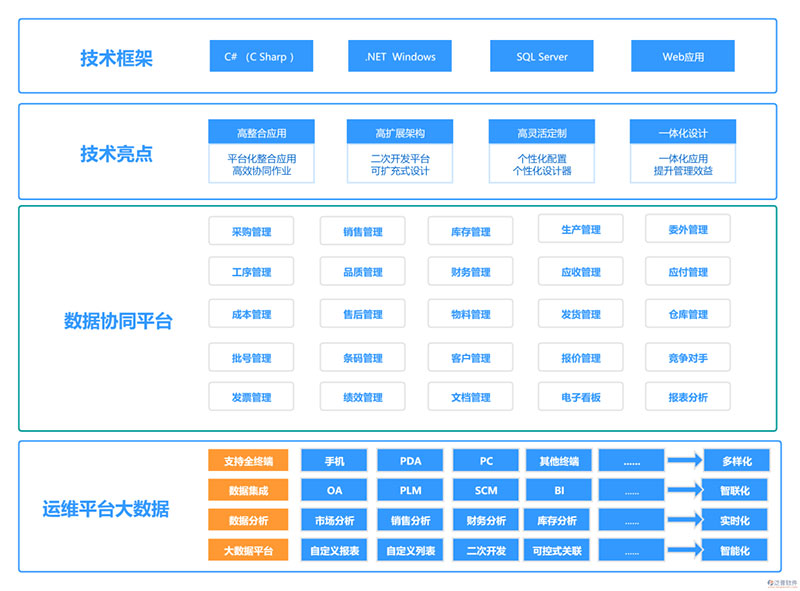Screen dimensions: 800x591
Task: Open the OA integration module
Action: (x=333, y=490)
